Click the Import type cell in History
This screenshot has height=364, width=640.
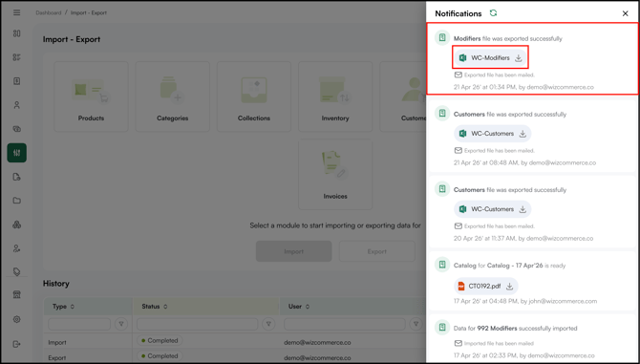(x=57, y=342)
